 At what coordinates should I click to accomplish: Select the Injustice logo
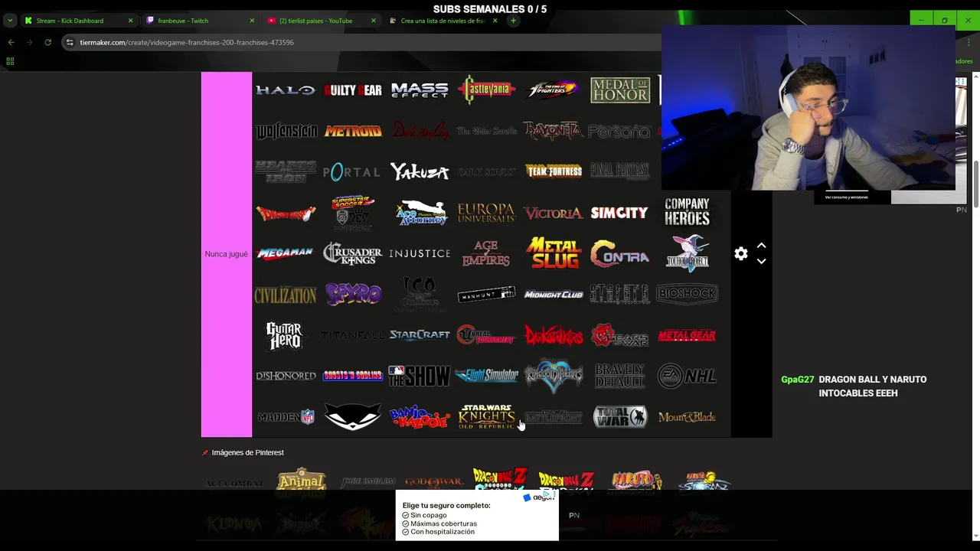(420, 253)
